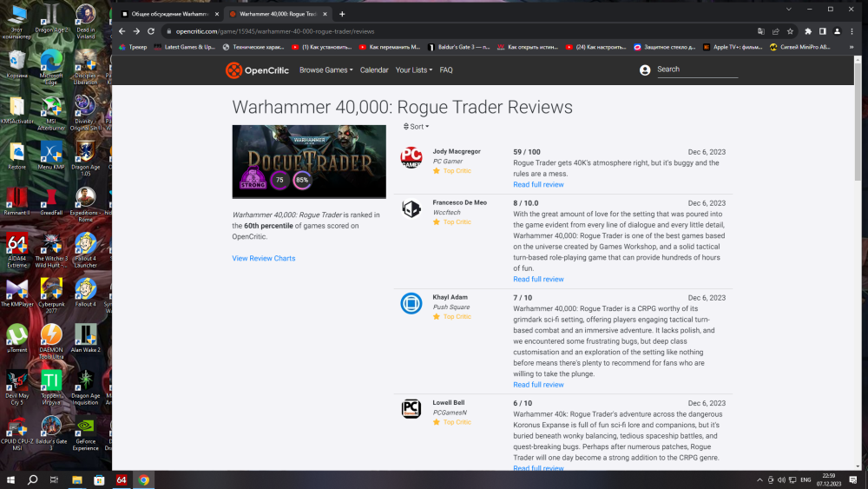Viewport: 868px width, 489px height.
Task: Open the Chrome extensions puzzle icon
Action: pyautogui.click(x=808, y=31)
